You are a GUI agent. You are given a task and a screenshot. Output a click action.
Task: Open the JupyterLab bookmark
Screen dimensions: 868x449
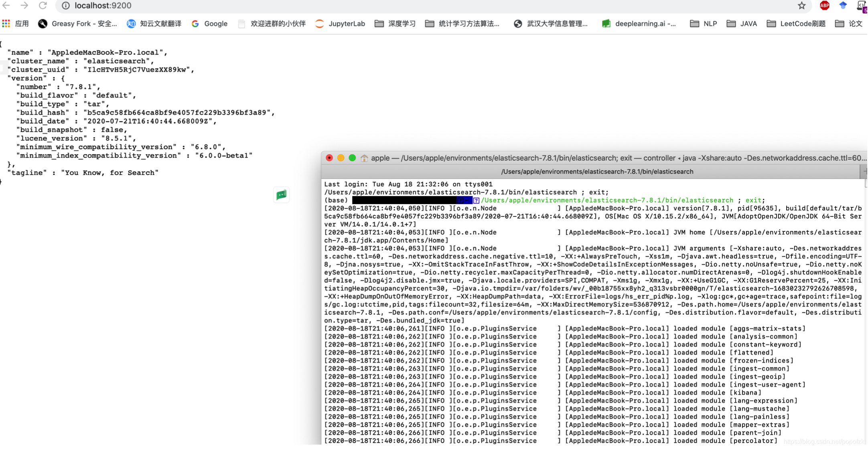tap(340, 24)
